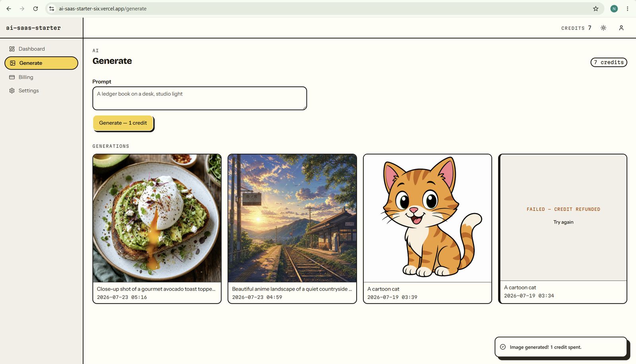Viewport: 636px width, 364px height.
Task: Click the Prompt field label
Action: (102, 81)
